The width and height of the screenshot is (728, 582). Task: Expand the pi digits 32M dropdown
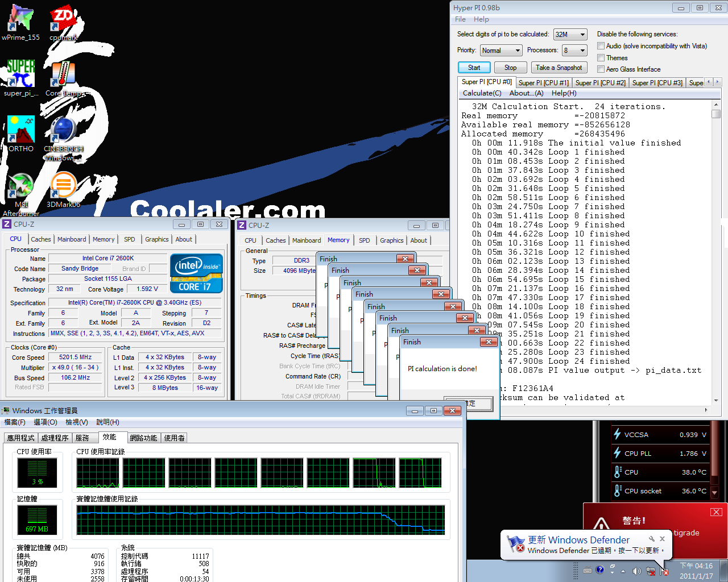click(x=570, y=35)
